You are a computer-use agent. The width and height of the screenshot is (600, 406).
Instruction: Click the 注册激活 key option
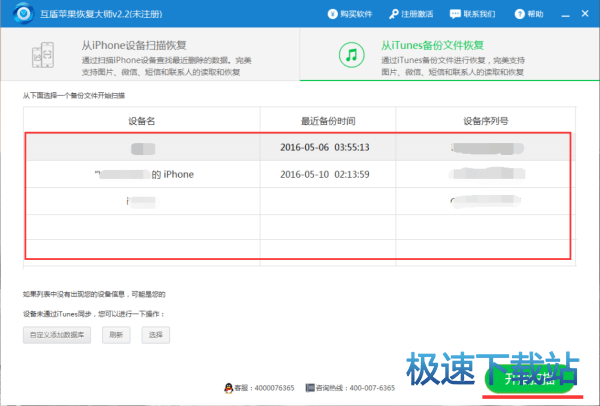click(x=411, y=14)
